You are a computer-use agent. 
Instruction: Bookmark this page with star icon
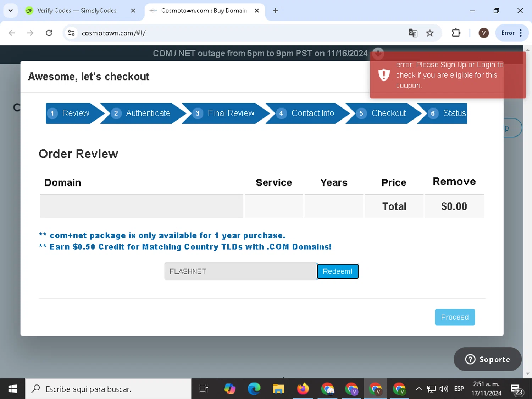point(430,33)
